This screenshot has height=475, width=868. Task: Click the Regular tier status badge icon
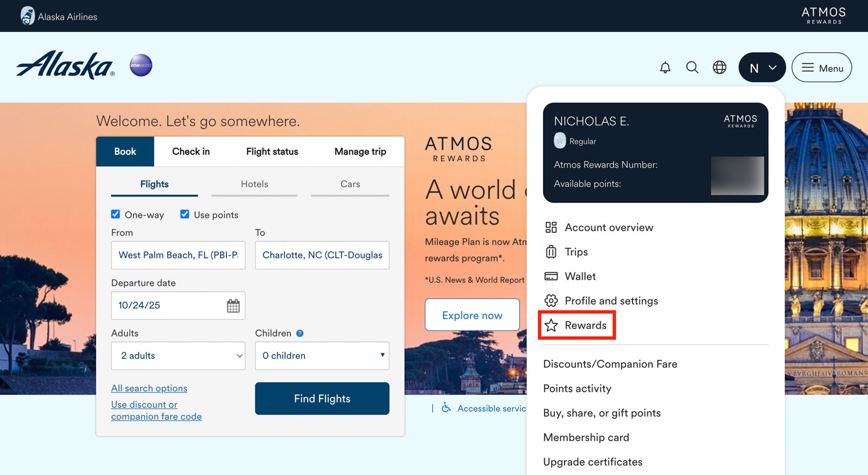coord(560,141)
